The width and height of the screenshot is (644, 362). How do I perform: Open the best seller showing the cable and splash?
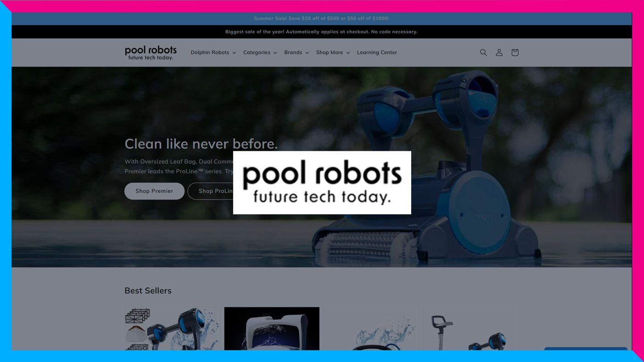(371, 328)
